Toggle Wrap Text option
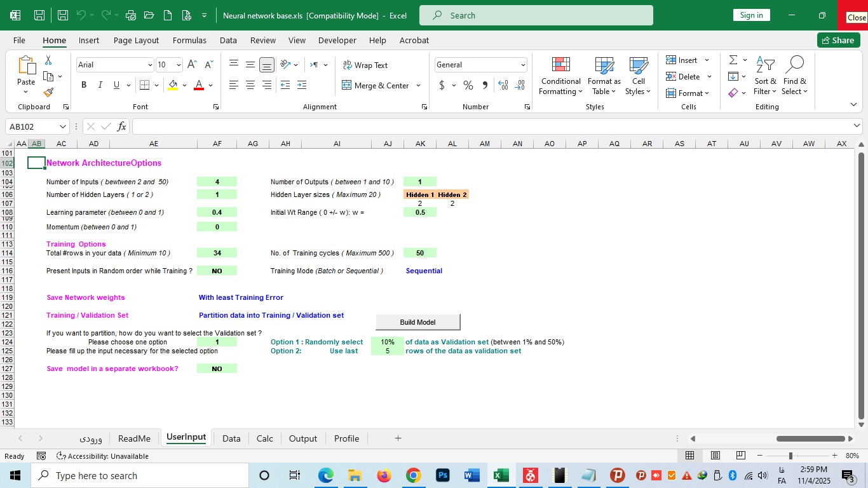868x488 pixels. pos(365,65)
